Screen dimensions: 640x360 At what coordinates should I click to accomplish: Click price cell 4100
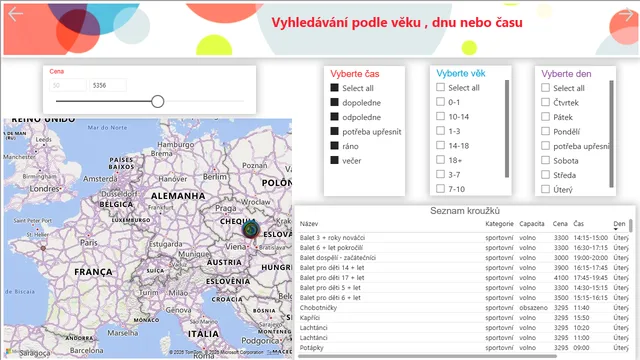coord(561,278)
